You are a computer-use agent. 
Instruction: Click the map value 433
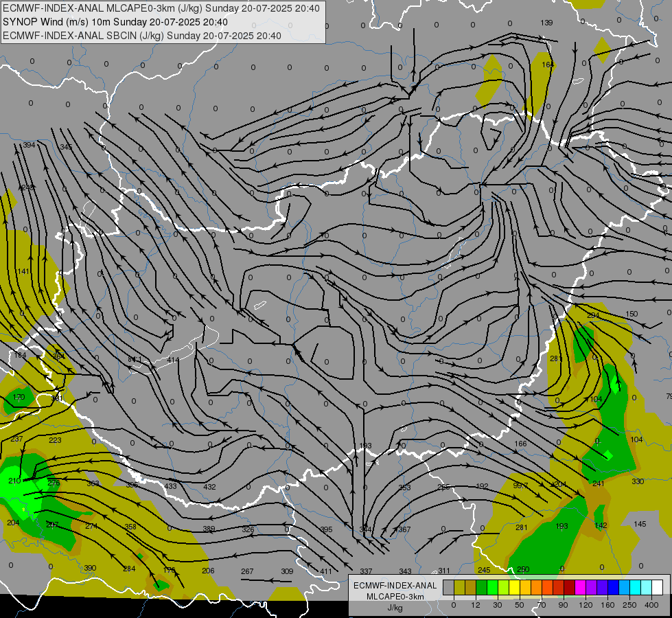(x=170, y=486)
